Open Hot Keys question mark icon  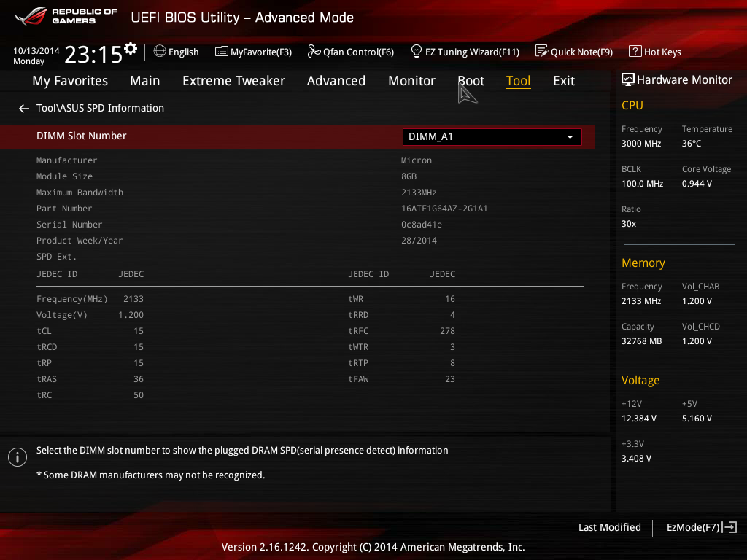635,51
